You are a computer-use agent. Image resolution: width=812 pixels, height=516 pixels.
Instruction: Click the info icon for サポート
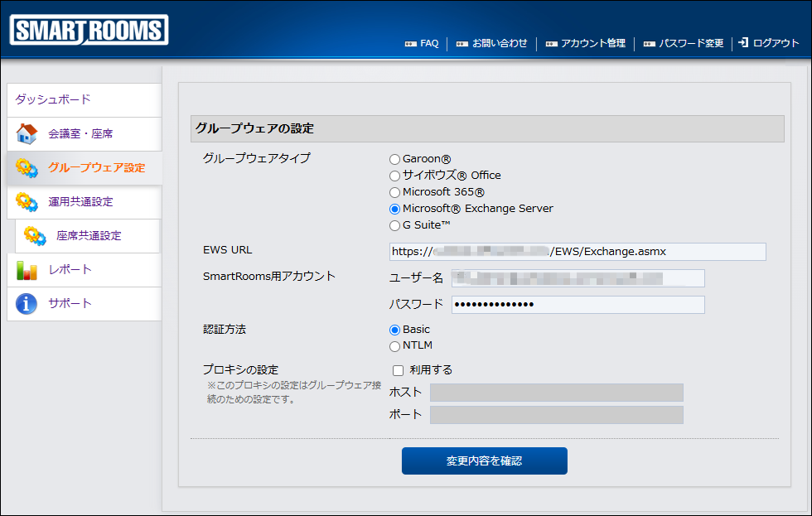point(27,303)
